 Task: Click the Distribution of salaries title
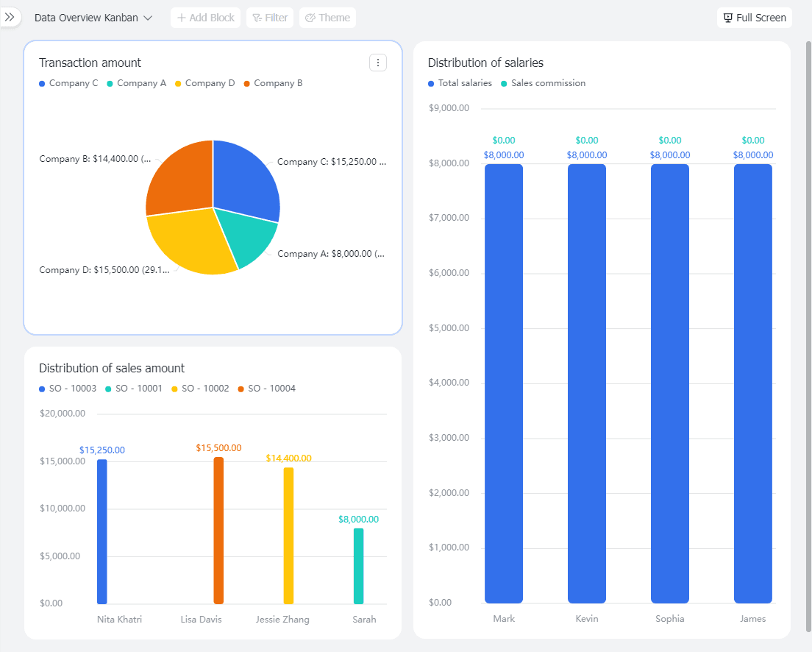click(x=485, y=63)
